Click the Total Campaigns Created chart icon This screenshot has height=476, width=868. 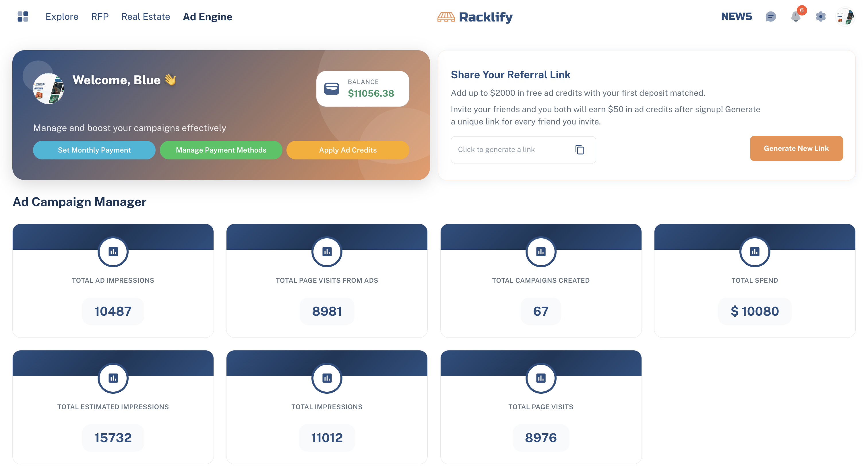point(540,252)
